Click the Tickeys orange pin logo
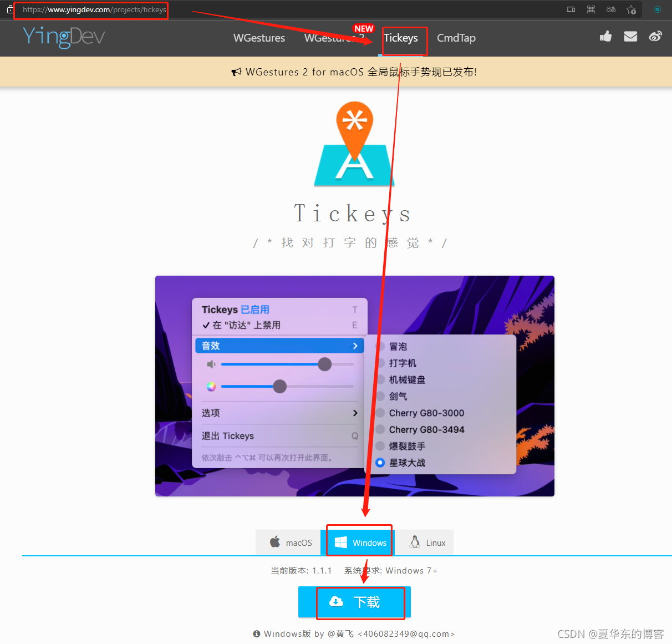The width and height of the screenshot is (672, 644). coord(354,143)
